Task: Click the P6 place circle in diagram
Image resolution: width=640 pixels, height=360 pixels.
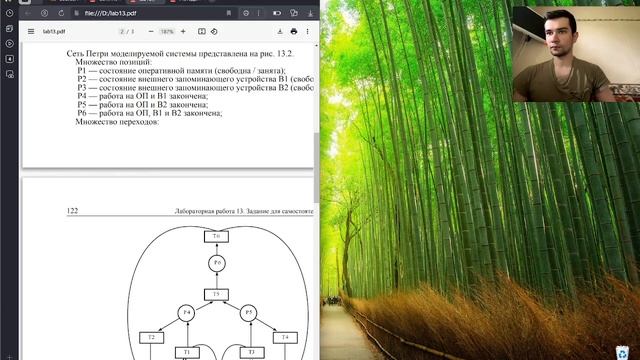Action: pos(217,263)
